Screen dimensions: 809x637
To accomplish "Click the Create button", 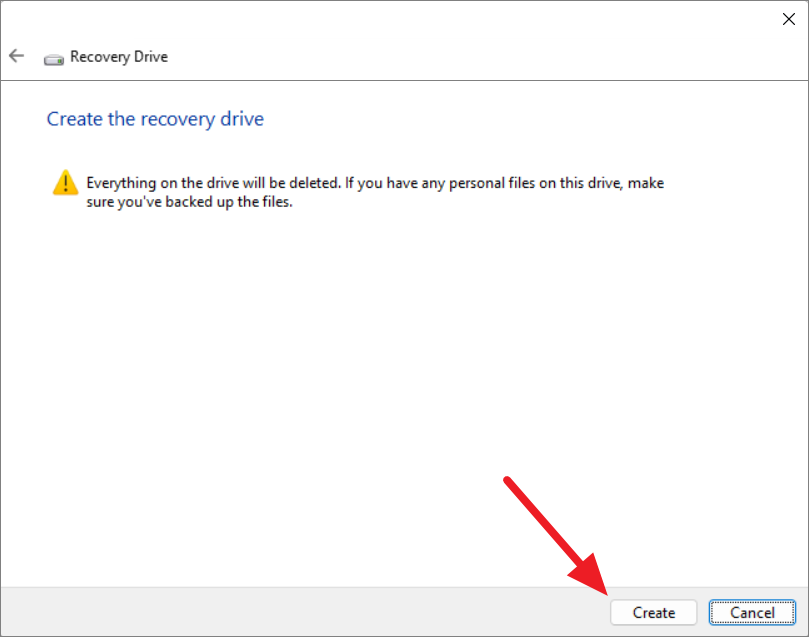I will [x=653, y=612].
